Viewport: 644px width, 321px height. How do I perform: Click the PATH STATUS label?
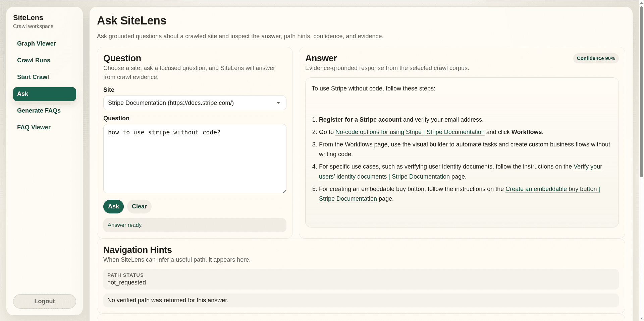coord(125,275)
